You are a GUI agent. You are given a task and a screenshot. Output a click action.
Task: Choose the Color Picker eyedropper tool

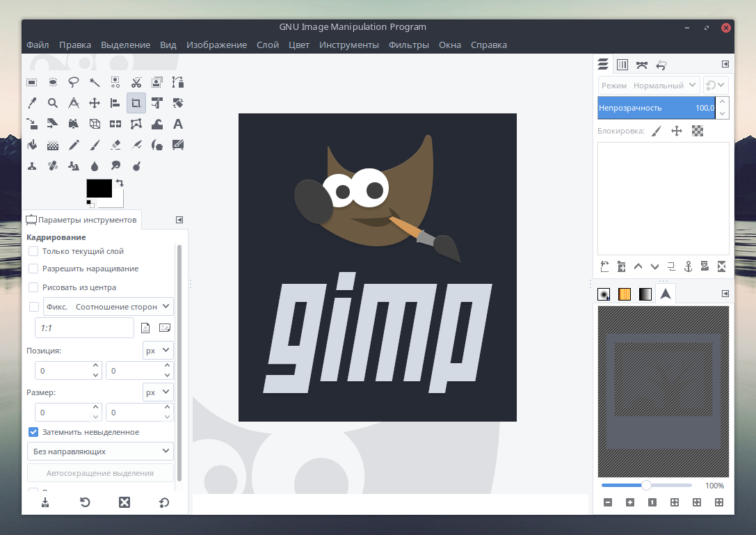click(32, 103)
